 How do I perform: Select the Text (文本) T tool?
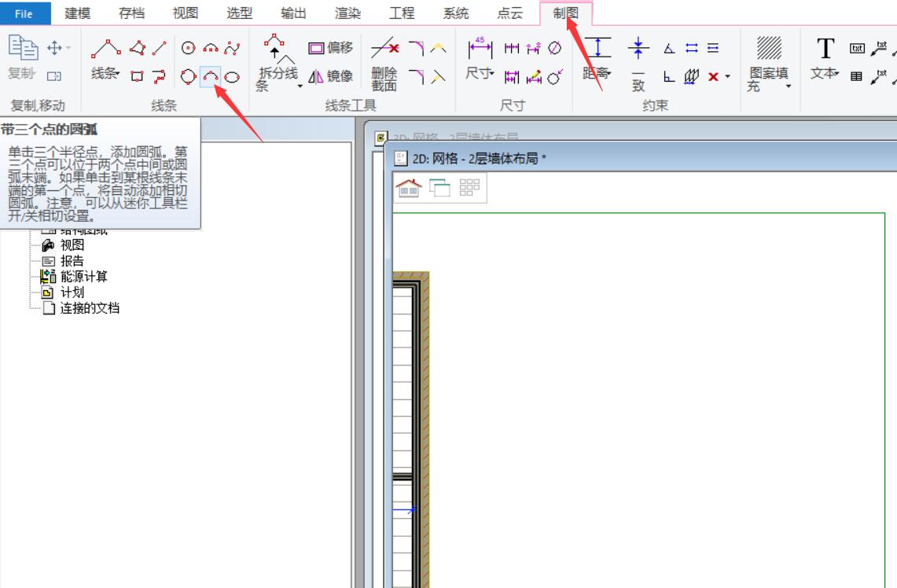pyautogui.click(x=825, y=57)
